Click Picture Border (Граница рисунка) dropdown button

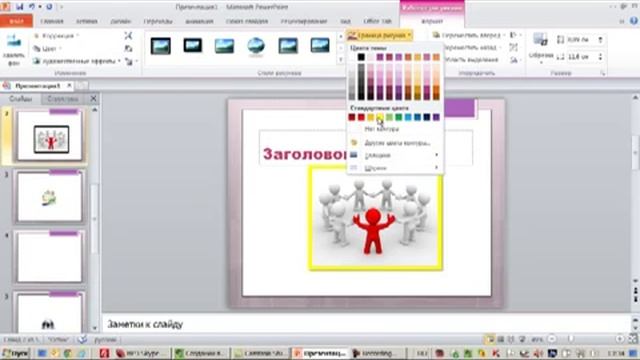(380, 36)
